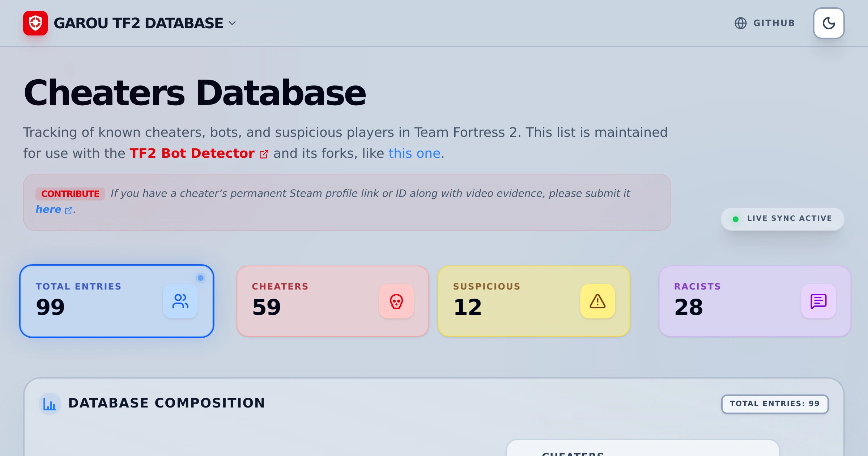Select the Total Entries card
Viewport: 868px width, 456px height.
(117, 301)
